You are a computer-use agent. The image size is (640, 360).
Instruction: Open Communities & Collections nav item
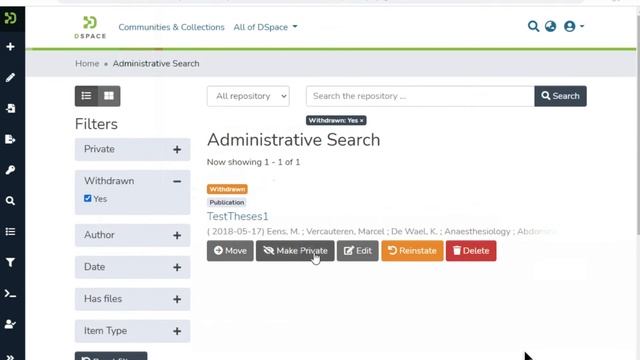171,27
